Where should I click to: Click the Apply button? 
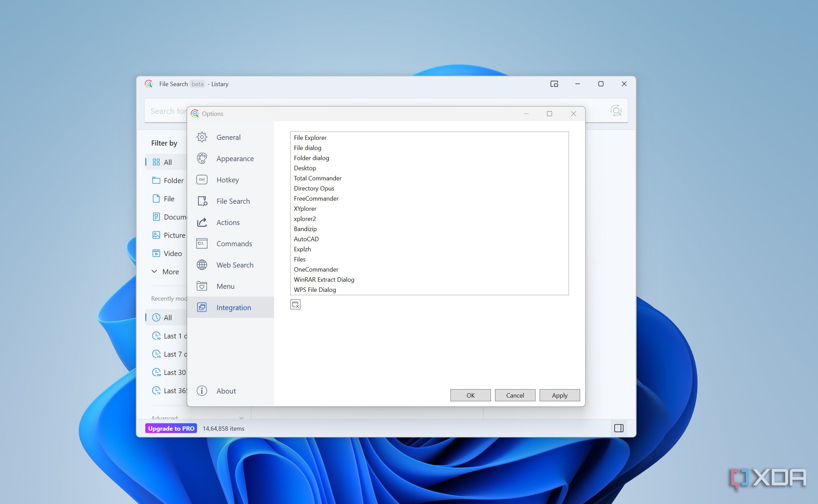click(560, 395)
